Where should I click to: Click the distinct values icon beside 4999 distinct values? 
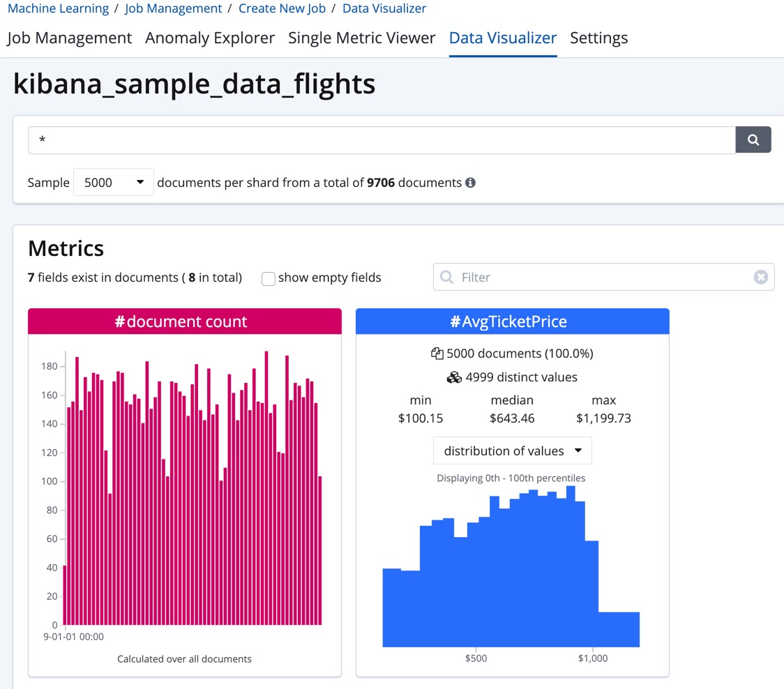tap(454, 377)
